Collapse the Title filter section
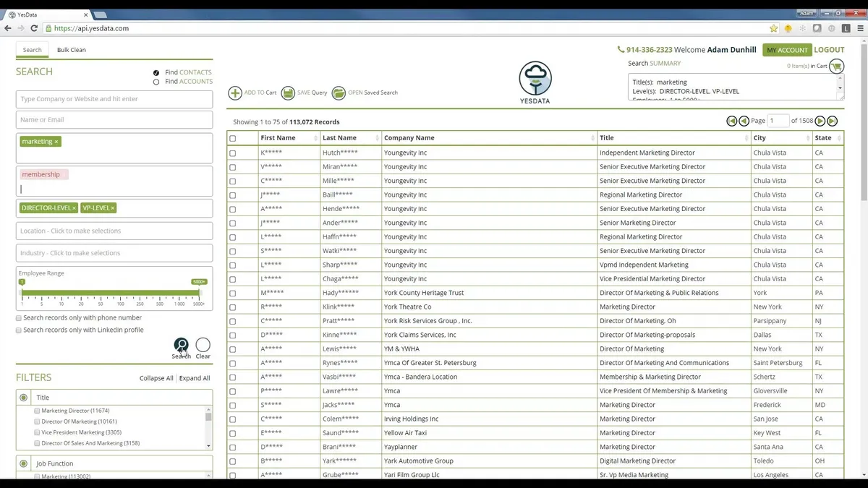868x488 pixels. tap(24, 398)
